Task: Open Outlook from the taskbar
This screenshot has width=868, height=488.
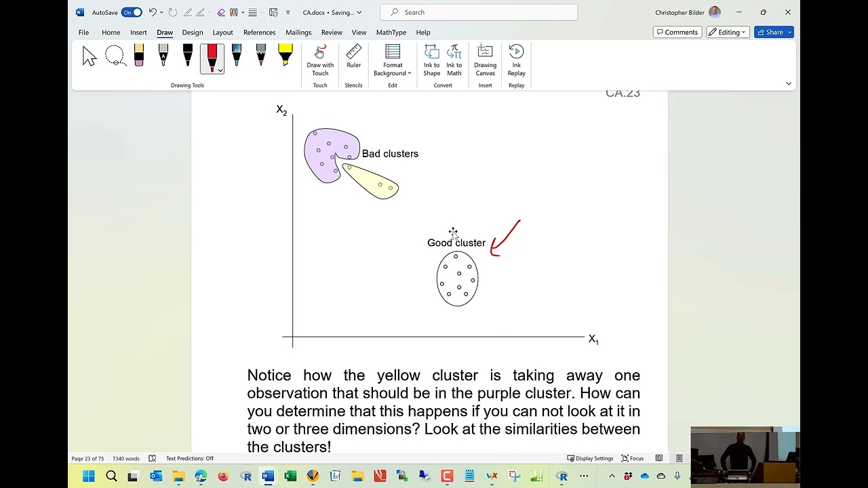Action: pos(156,476)
